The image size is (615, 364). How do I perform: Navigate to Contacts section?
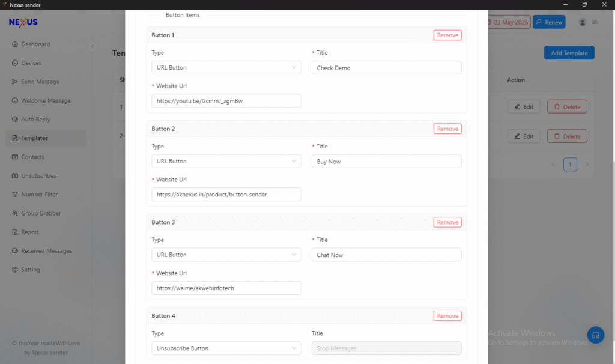tap(46, 157)
